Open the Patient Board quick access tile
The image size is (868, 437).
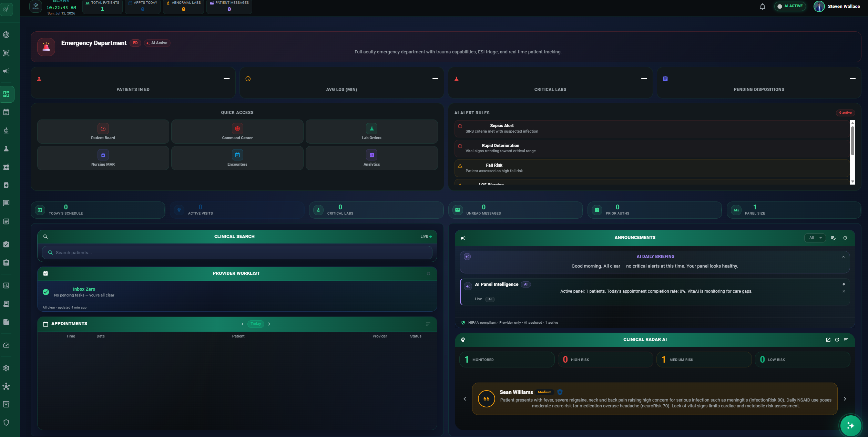(103, 132)
